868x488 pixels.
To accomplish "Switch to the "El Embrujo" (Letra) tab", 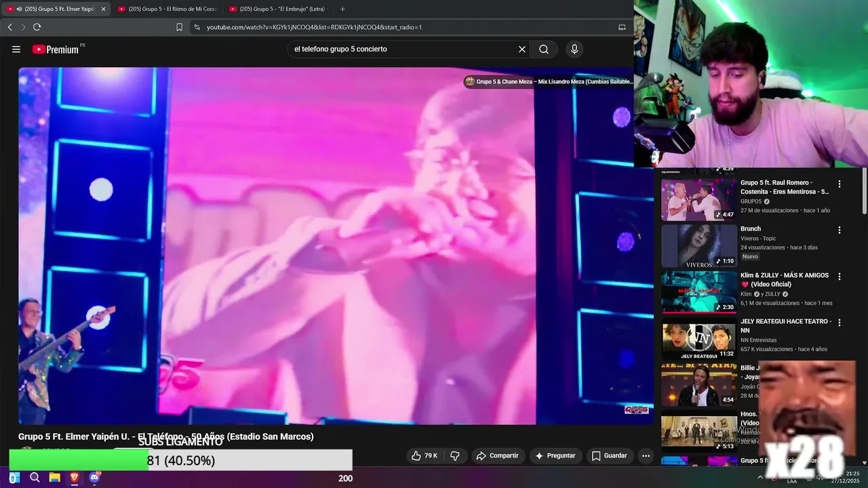I will [x=278, y=9].
